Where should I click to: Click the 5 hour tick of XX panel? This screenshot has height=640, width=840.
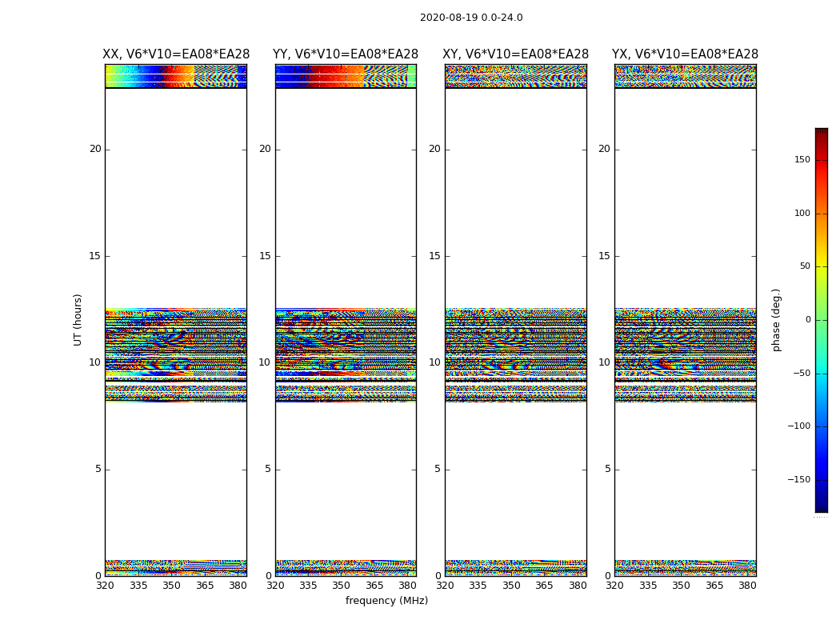point(98,469)
